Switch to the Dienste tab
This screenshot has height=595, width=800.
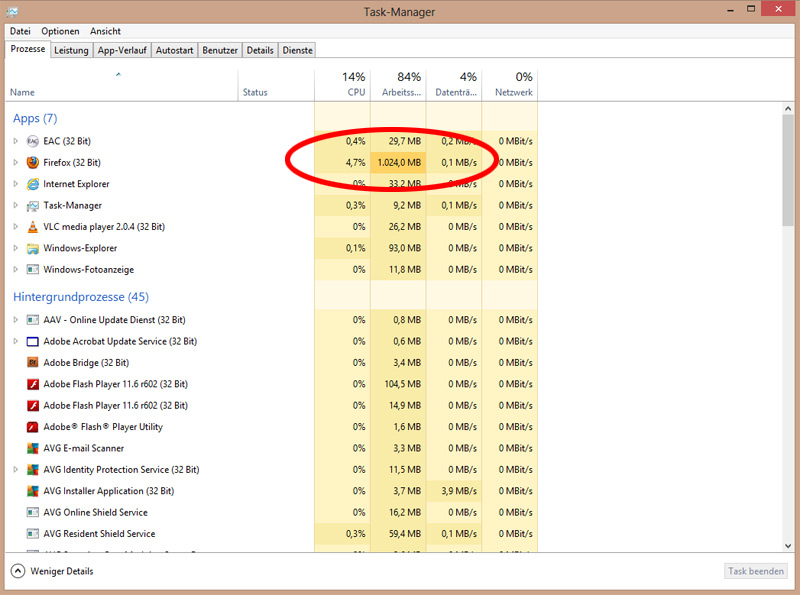(x=297, y=50)
